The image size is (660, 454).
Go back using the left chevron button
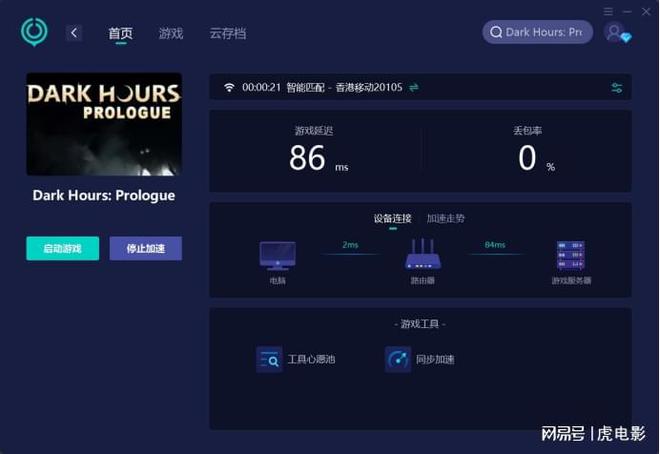point(74,33)
